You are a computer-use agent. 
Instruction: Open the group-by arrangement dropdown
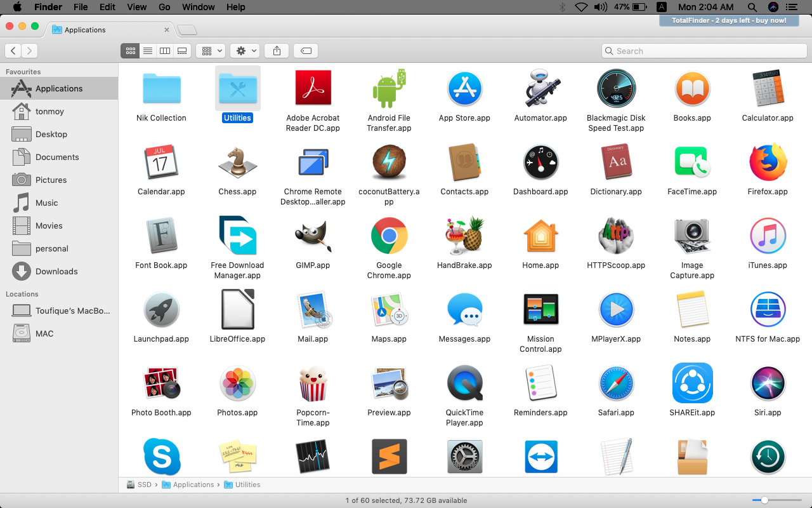[211, 51]
